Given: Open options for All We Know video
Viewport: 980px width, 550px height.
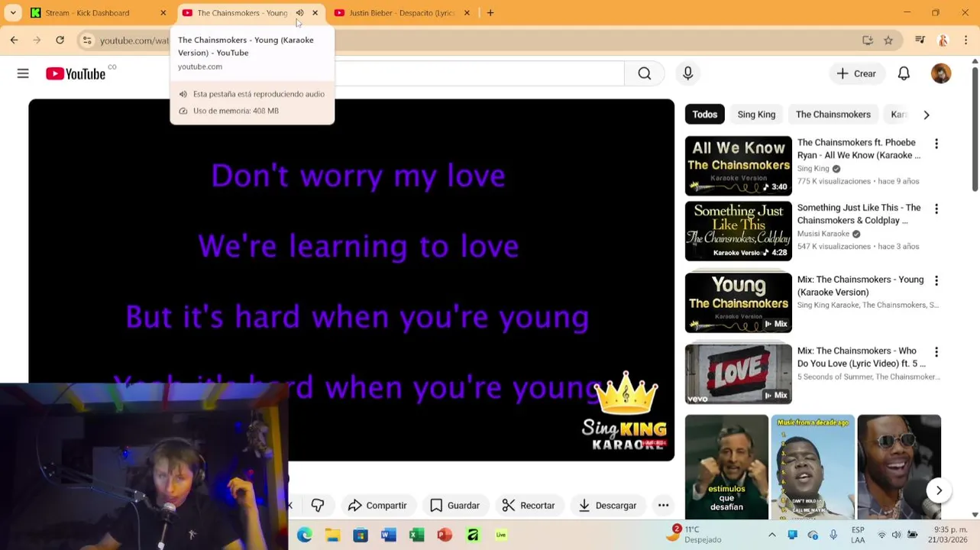Looking at the screenshot, I should coord(936,144).
